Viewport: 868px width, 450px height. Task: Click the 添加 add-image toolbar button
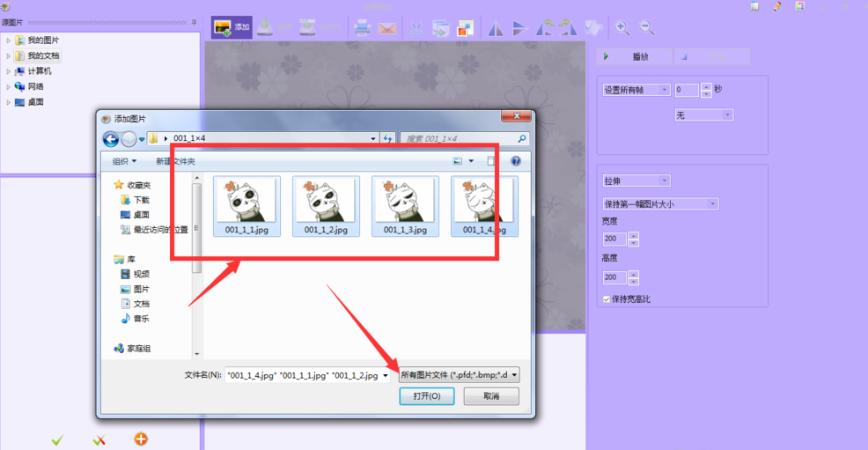(x=232, y=27)
